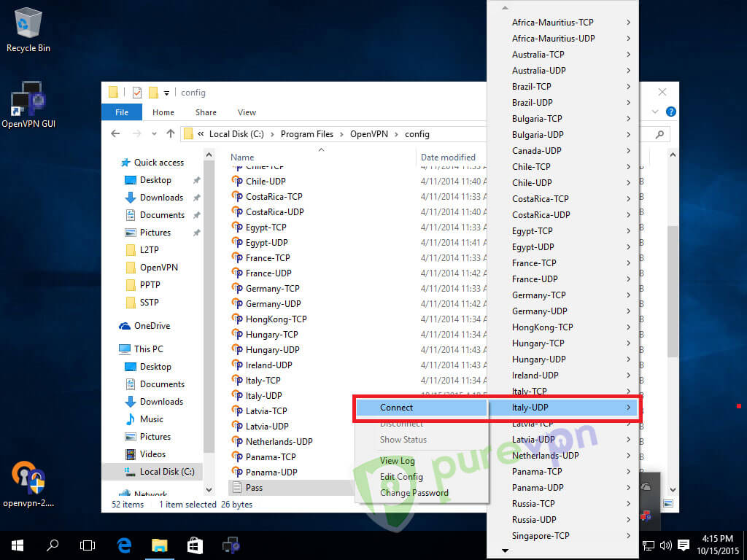The image size is (747, 560).
Task: Click the Program Files breadcrumb
Action: [x=307, y=134]
